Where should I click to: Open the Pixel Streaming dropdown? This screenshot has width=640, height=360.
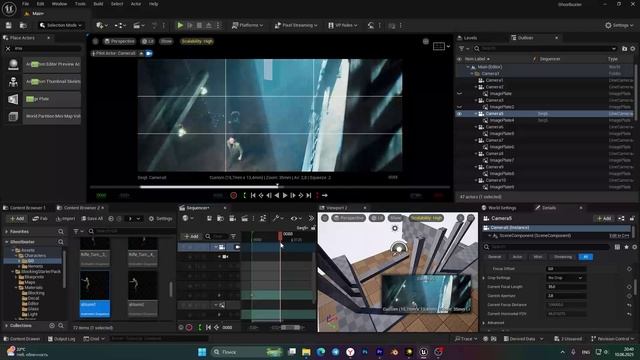[296, 25]
